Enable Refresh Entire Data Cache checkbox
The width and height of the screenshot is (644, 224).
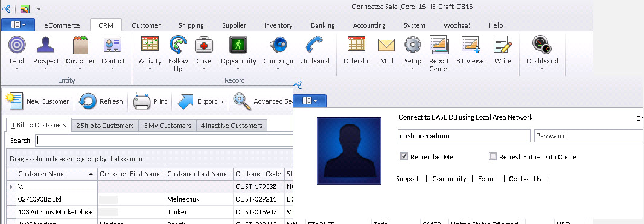click(493, 156)
